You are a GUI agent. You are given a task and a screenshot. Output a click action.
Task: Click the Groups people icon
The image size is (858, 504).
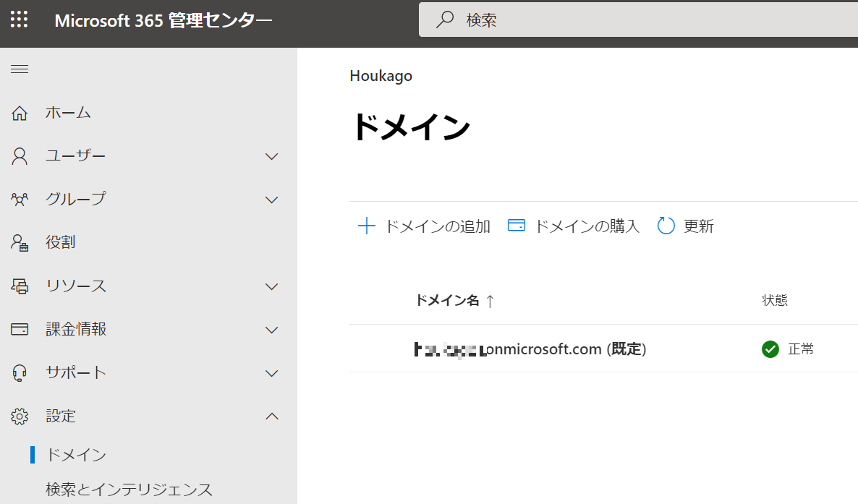pyautogui.click(x=20, y=199)
